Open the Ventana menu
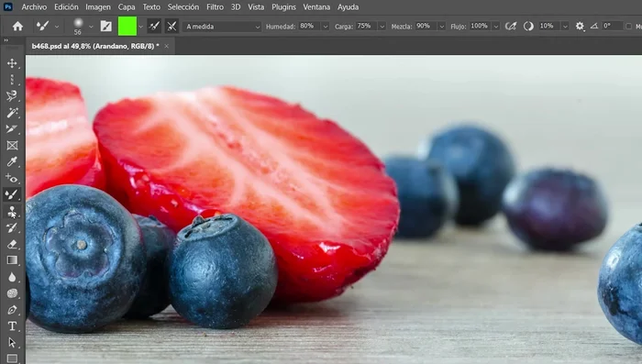Screen dimensions: 642x364 pos(316,7)
